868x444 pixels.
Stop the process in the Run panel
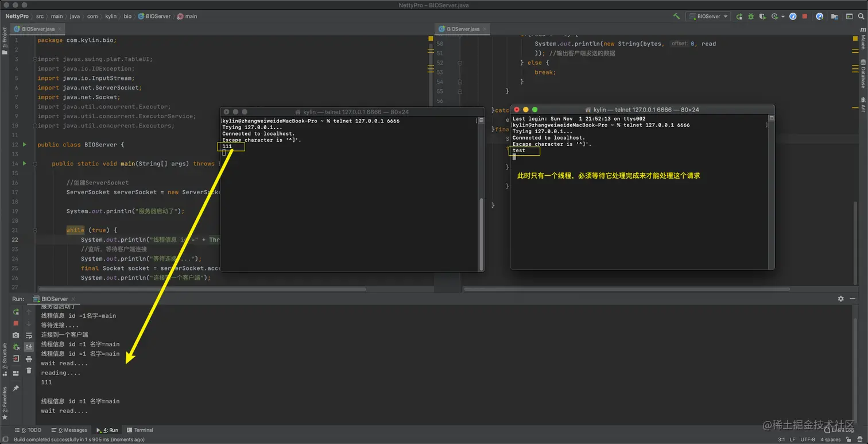(x=16, y=323)
